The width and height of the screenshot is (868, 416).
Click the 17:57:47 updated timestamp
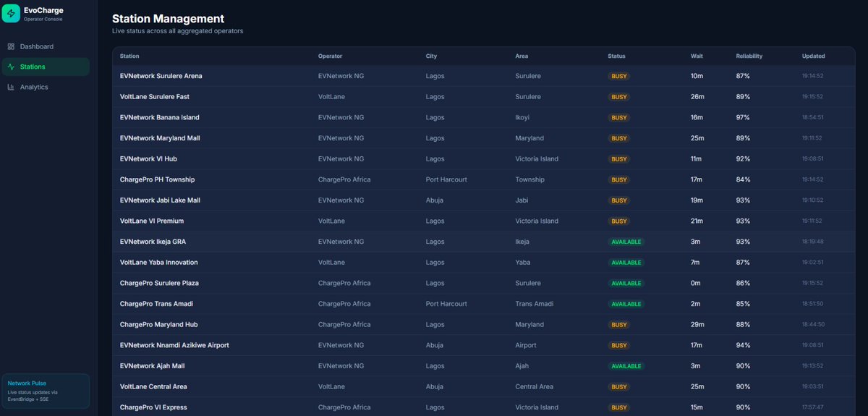tap(812, 407)
